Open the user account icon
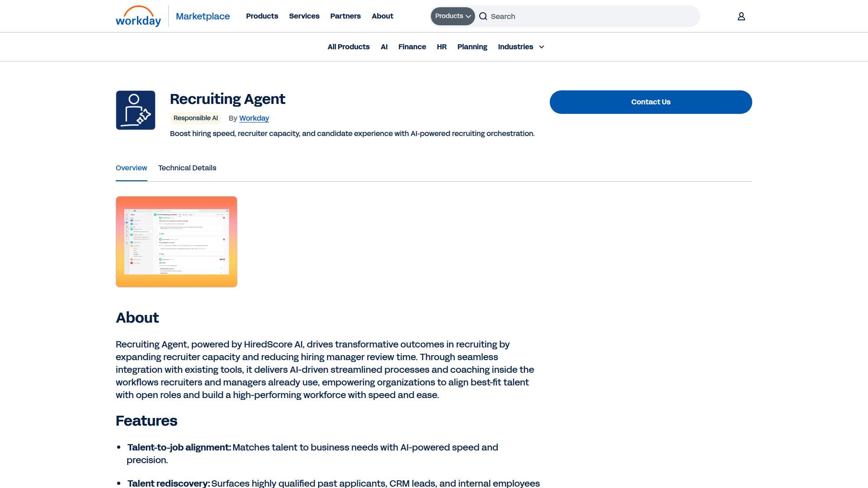 pyautogui.click(x=741, y=16)
